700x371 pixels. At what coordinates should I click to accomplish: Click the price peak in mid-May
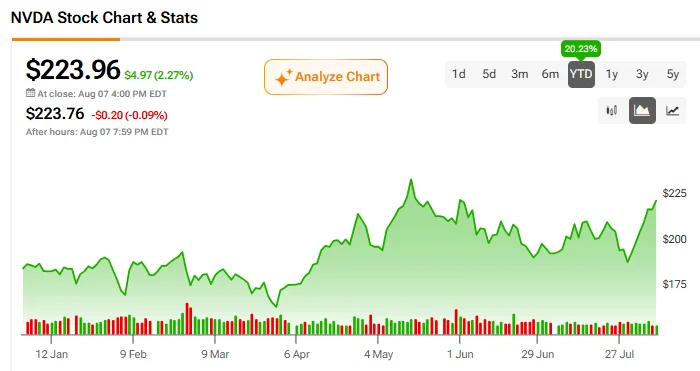point(411,180)
